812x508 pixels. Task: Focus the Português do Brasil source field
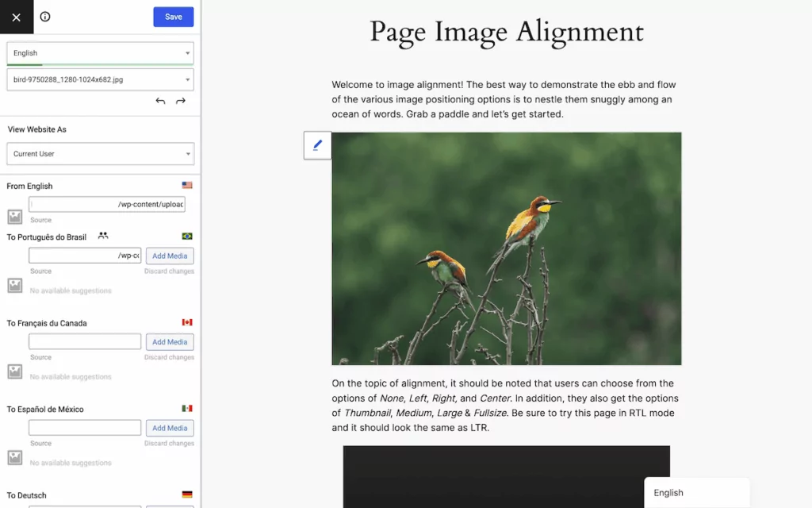(x=85, y=256)
